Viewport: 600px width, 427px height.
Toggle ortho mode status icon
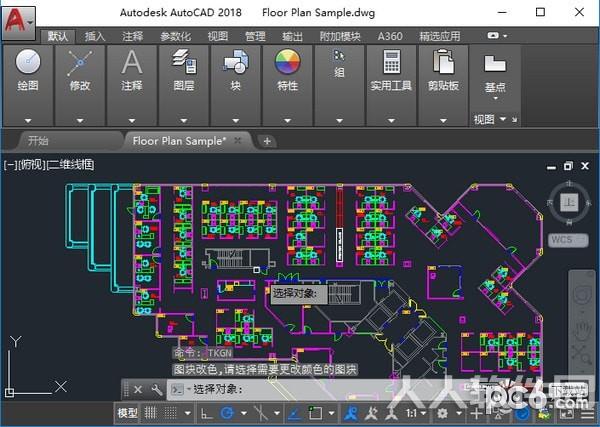pos(207,414)
